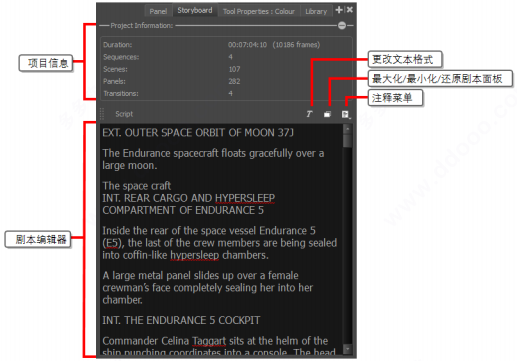
Task: Click the line 'The space craft'
Action: click(x=137, y=186)
